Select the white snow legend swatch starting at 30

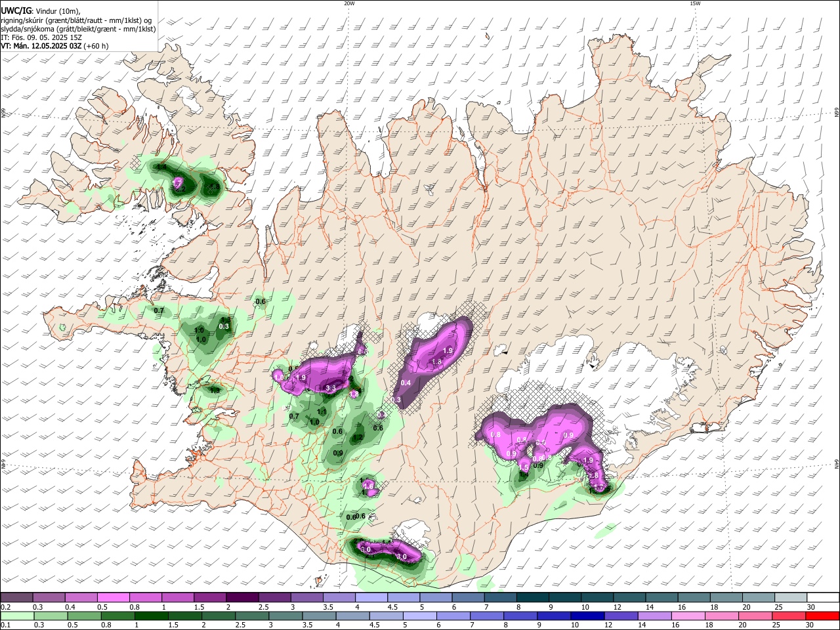point(823,598)
